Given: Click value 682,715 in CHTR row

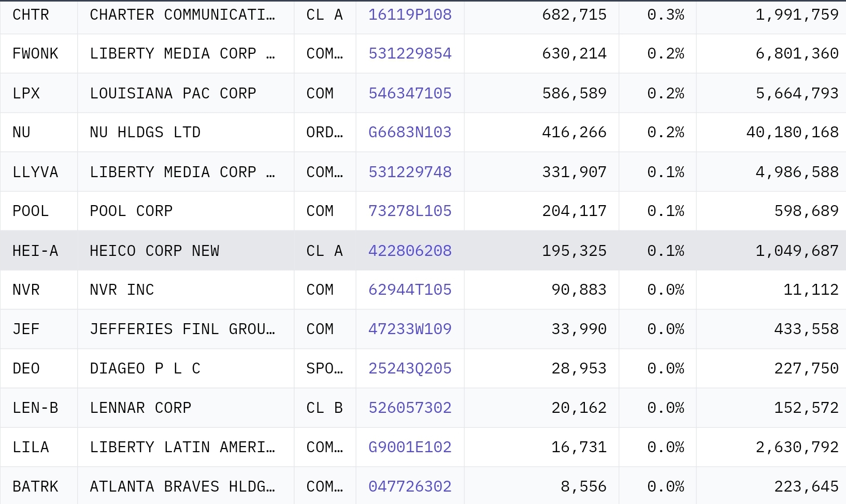Looking at the screenshot, I should pos(574,15).
